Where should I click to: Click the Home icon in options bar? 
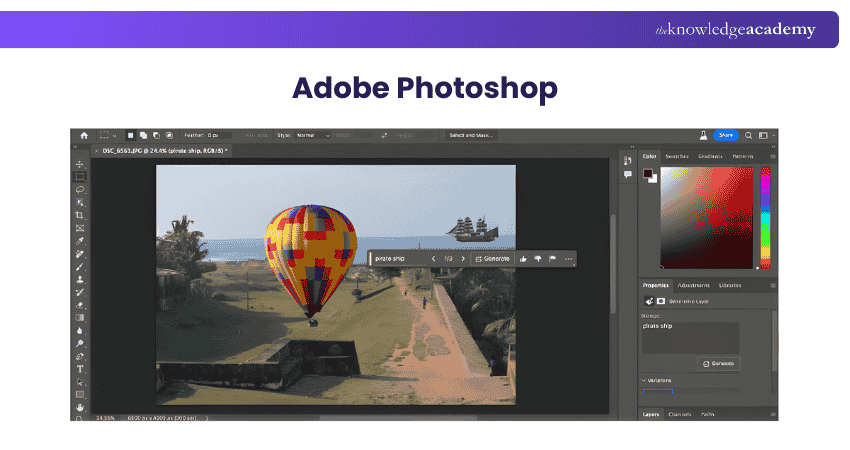pos(84,136)
